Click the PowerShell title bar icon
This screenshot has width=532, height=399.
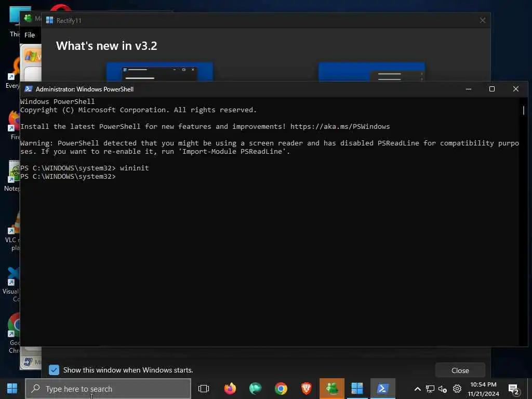click(x=29, y=89)
